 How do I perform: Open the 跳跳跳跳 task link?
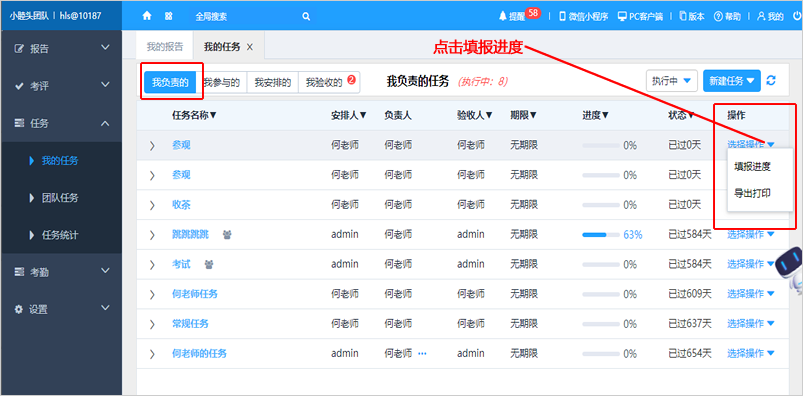[191, 235]
